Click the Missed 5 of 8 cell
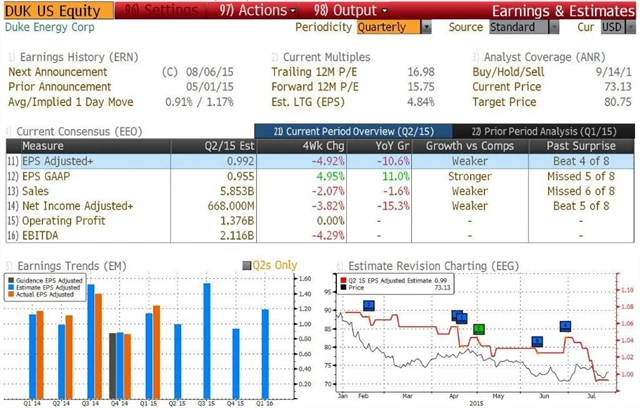 click(x=581, y=176)
